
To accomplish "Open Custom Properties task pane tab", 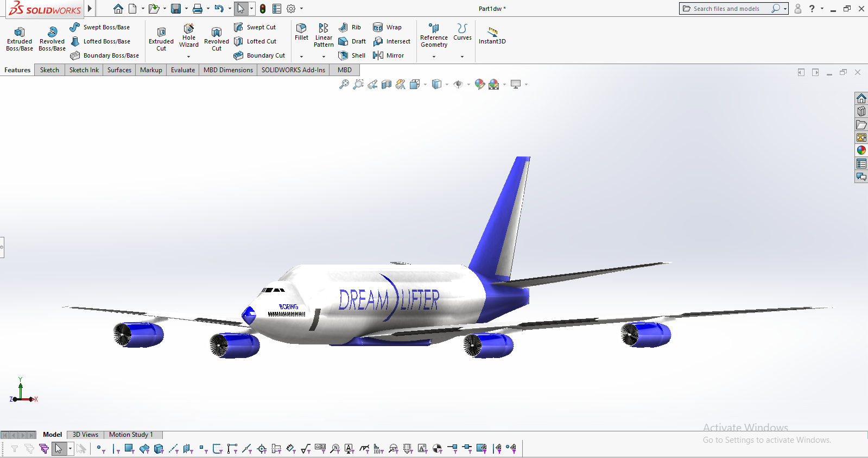I will [861, 164].
